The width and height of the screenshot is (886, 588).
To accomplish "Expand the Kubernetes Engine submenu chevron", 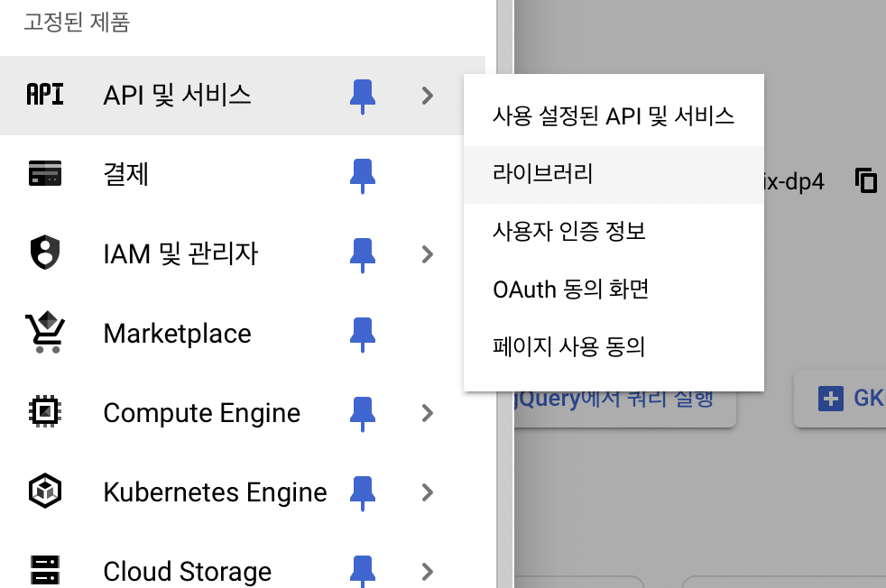I will coord(428,492).
